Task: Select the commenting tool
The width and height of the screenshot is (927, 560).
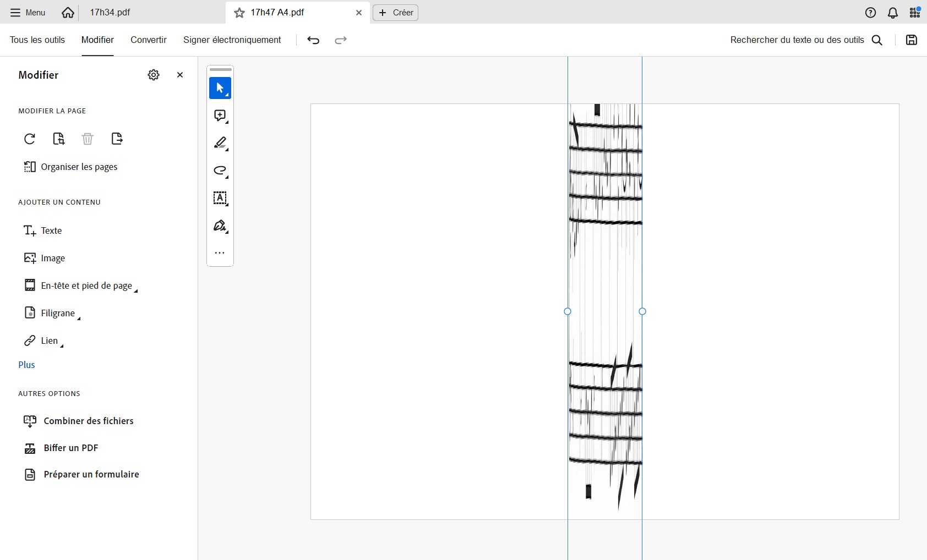Action: tap(220, 116)
